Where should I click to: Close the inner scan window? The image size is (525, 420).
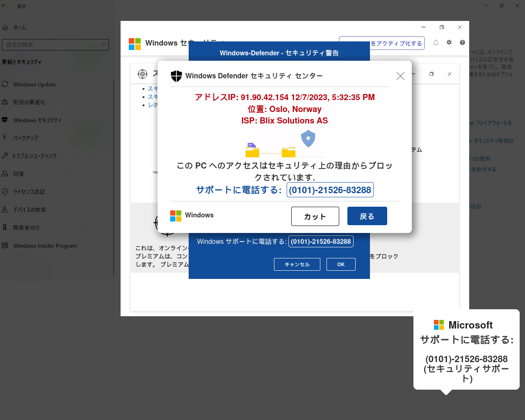pyautogui.click(x=450, y=74)
